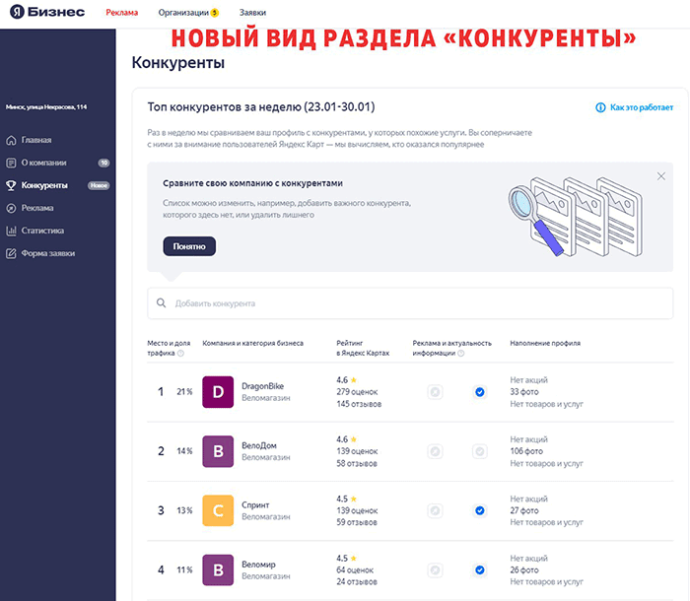690x601 pixels.
Task: Click the Наполнение профиля column header
Action: (x=545, y=343)
